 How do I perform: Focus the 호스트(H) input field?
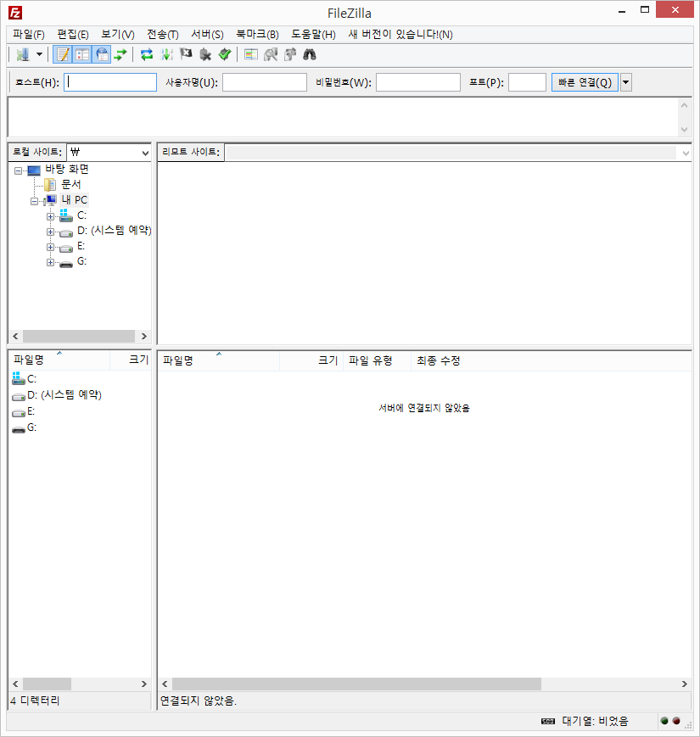pos(110,82)
